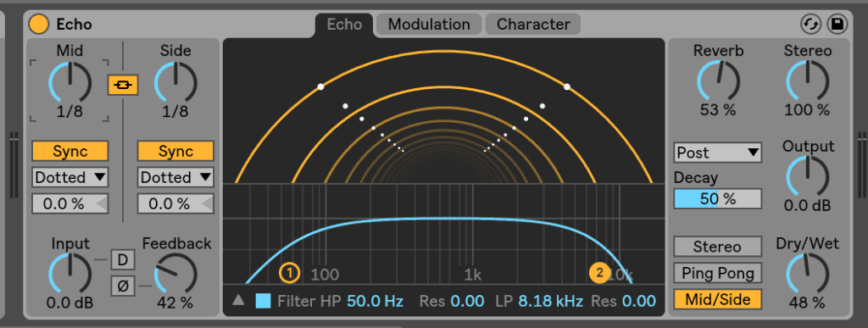Switch to the Modulation tab
The height and width of the screenshot is (328, 868).
click(x=429, y=25)
